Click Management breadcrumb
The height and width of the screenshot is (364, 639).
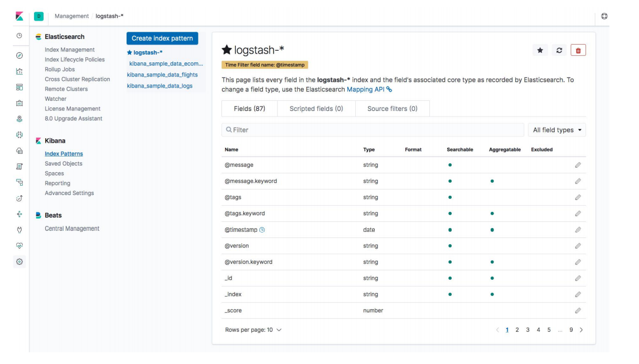72,16
